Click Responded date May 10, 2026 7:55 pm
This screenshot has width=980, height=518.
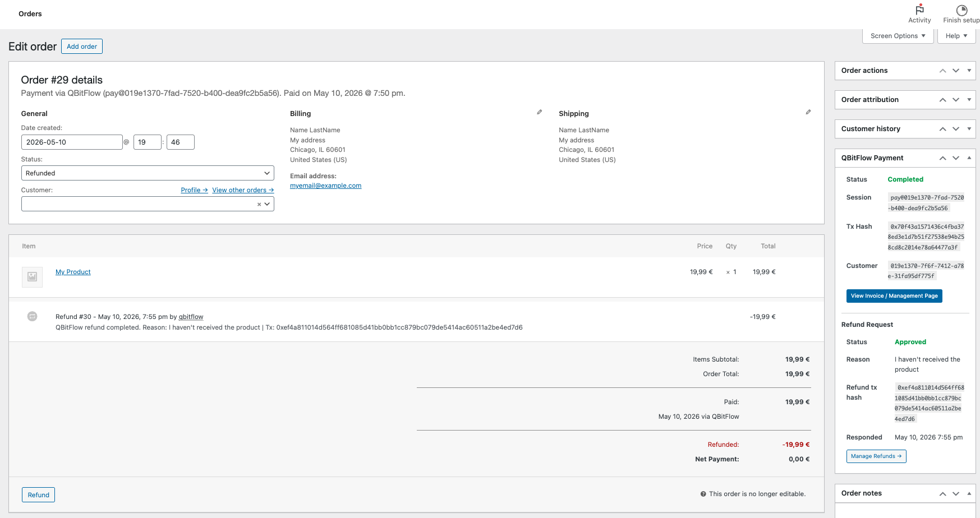point(928,437)
